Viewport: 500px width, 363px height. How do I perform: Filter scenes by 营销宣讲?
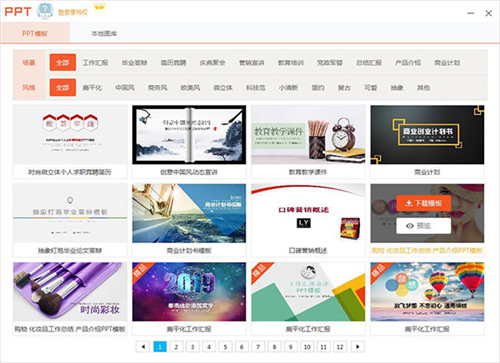(x=252, y=63)
